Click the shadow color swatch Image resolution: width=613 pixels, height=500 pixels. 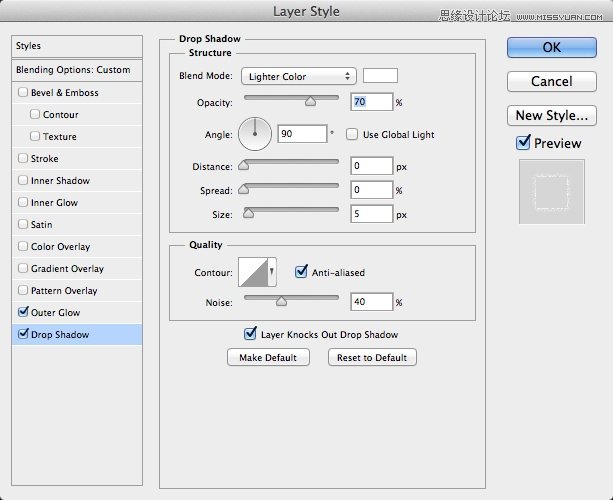[x=380, y=76]
